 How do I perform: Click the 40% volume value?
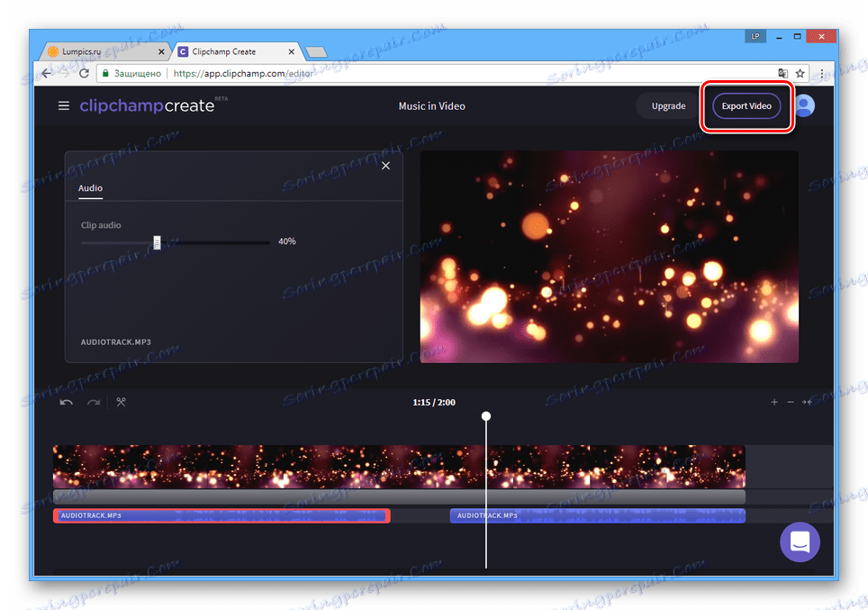[286, 241]
